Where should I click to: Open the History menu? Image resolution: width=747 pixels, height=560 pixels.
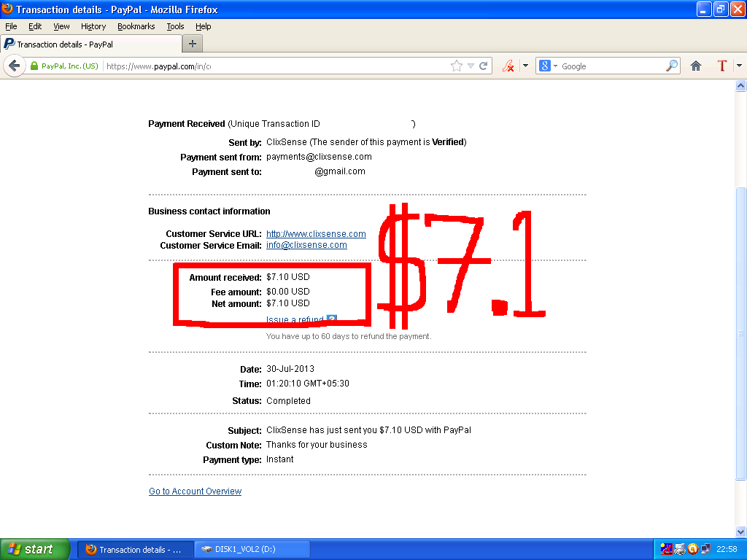[x=93, y=26]
